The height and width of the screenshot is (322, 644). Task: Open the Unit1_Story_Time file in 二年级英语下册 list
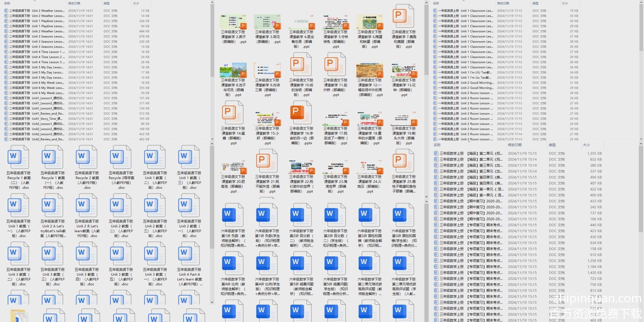(x=48, y=119)
